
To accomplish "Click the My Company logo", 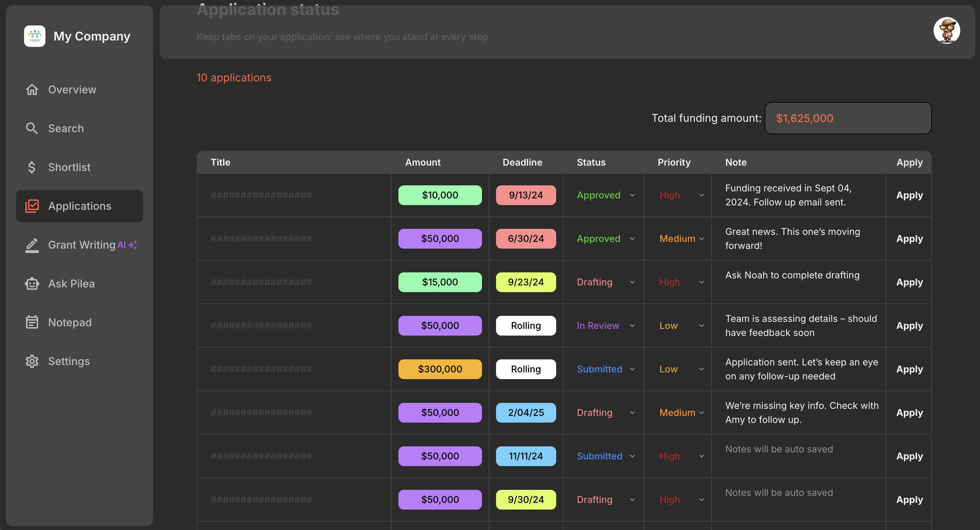I will point(35,36).
